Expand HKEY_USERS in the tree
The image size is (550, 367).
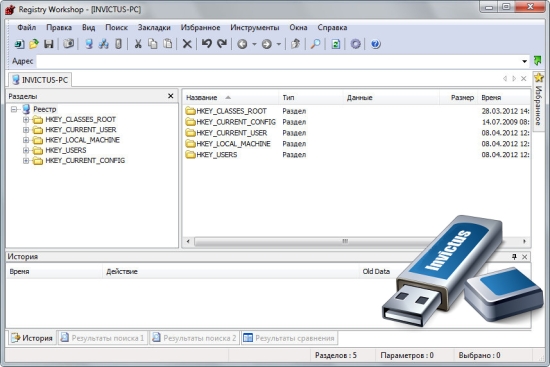(26, 151)
